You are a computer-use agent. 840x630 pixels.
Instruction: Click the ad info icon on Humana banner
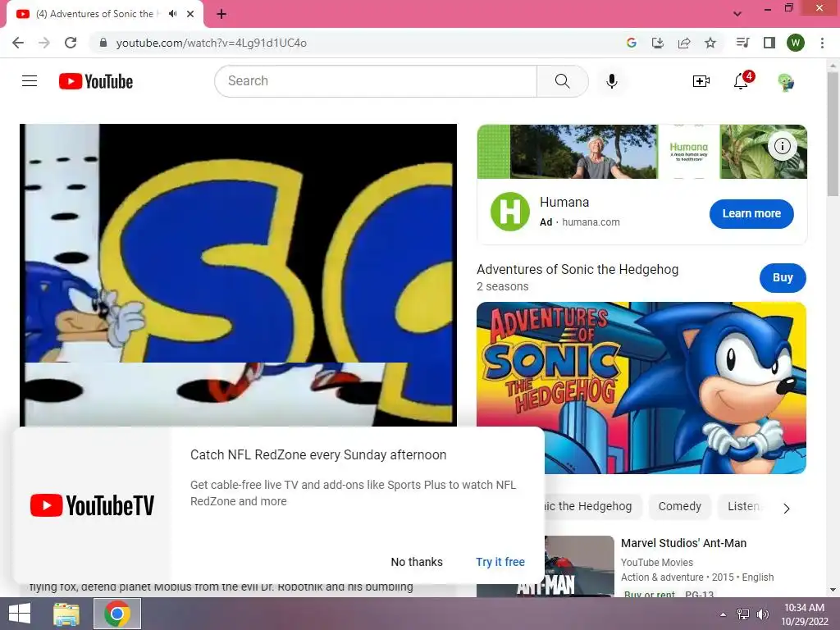pos(782,146)
